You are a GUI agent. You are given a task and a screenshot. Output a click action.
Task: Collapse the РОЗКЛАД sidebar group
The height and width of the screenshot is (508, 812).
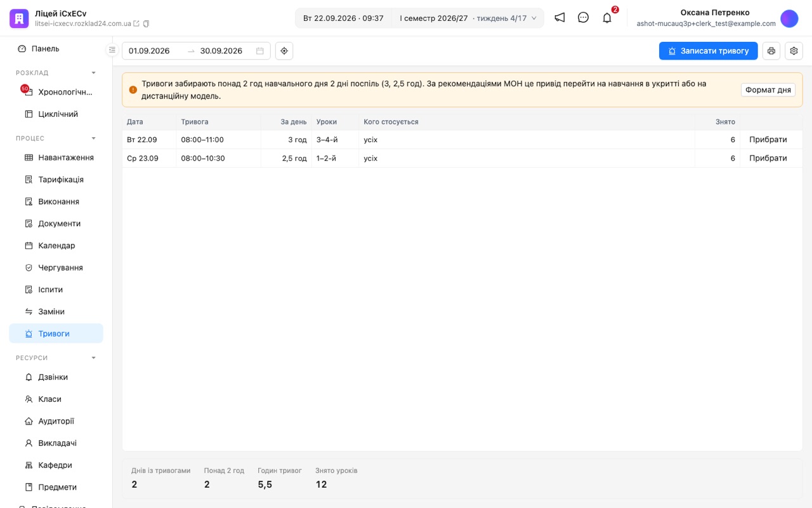(94, 73)
